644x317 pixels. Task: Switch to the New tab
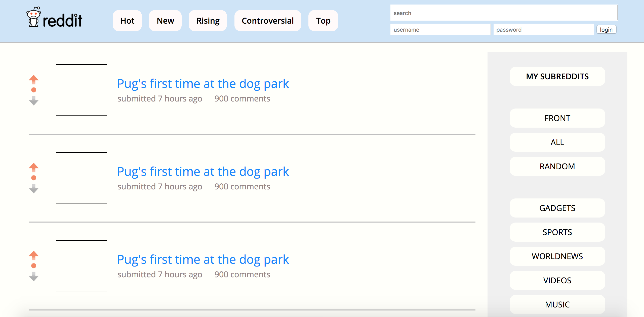(165, 21)
